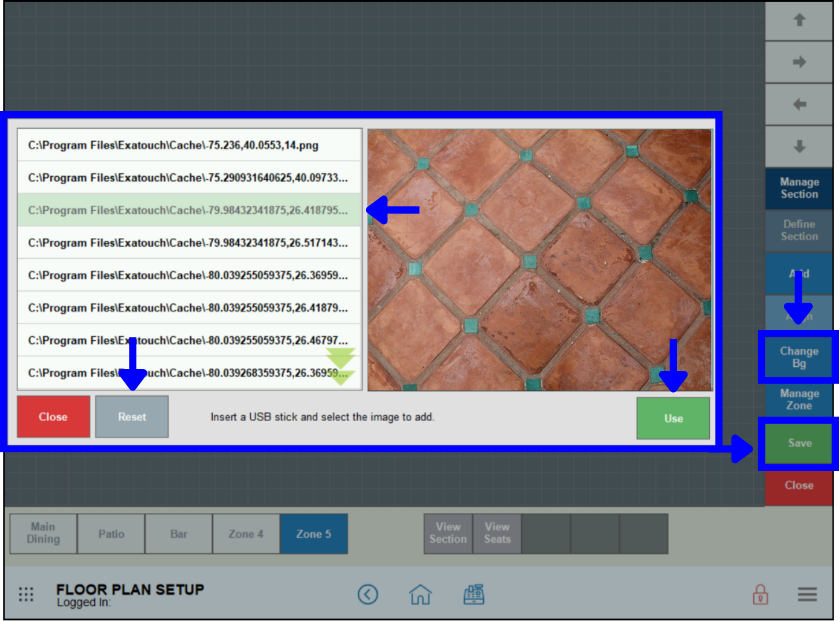The width and height of the screenshot is (840, 621).
Task: Open Manage Section panel
Action: [x=798, y=188]
